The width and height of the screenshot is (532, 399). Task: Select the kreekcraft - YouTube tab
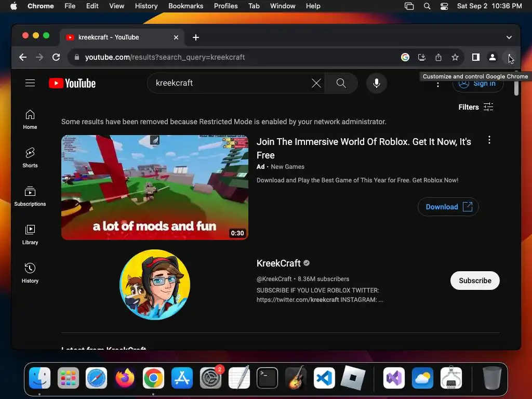pos(122,37)
